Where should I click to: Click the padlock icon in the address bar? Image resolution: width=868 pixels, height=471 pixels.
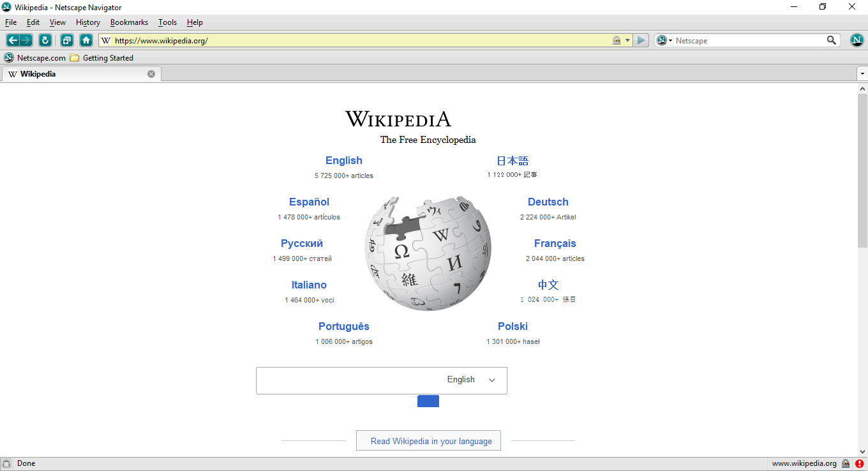point(617,40)
